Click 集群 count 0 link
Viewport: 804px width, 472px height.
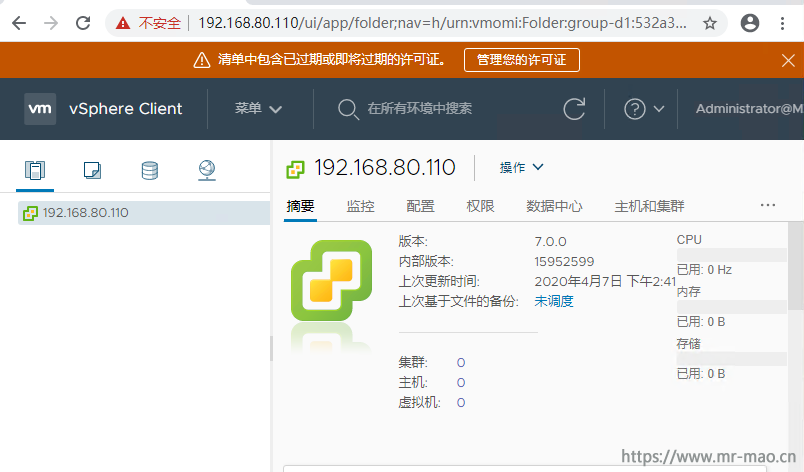(461, 363)
